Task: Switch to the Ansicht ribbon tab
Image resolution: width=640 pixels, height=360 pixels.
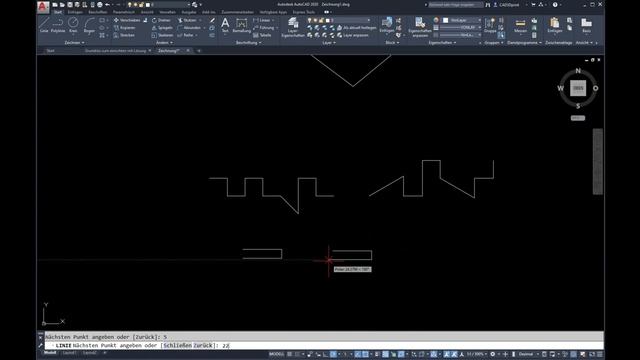Action: coord(147,12)
